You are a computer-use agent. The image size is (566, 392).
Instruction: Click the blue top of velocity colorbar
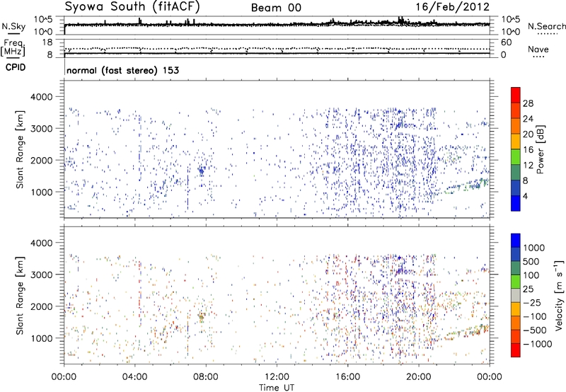coord(516,241)
